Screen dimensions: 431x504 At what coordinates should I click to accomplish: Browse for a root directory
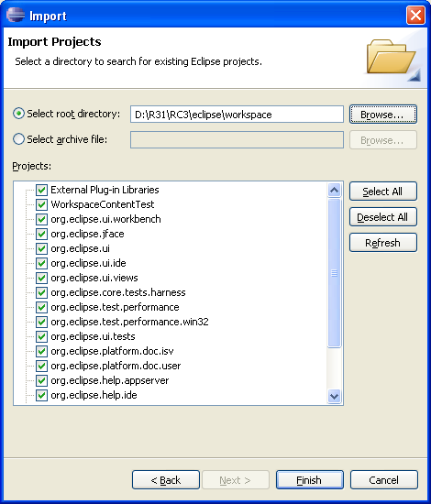tap(383, 115)
